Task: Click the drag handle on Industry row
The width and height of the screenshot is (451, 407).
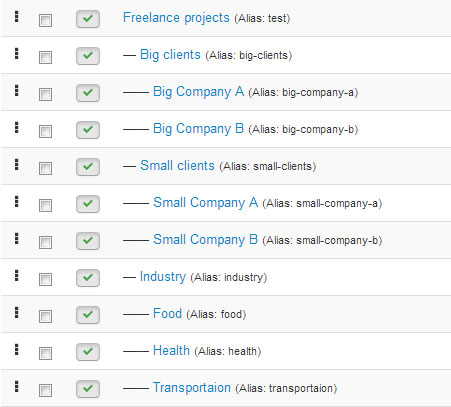Action: tap(17, 276)
